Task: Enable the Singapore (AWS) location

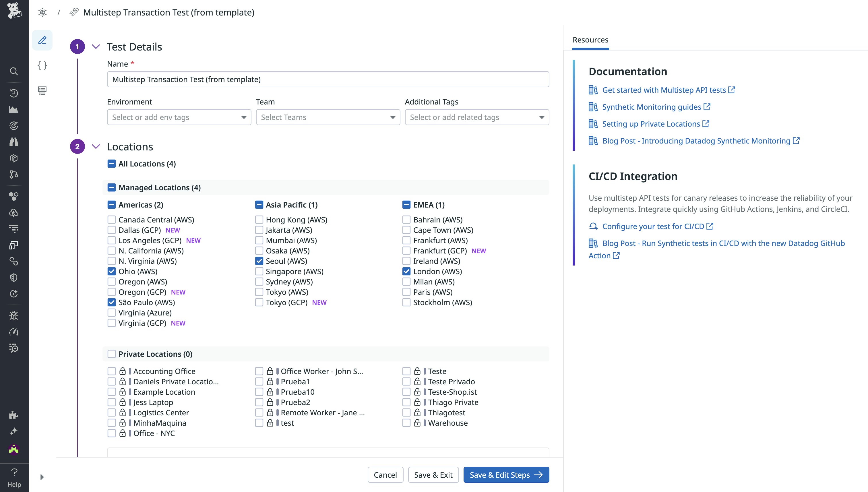Action: coord(259,271)
